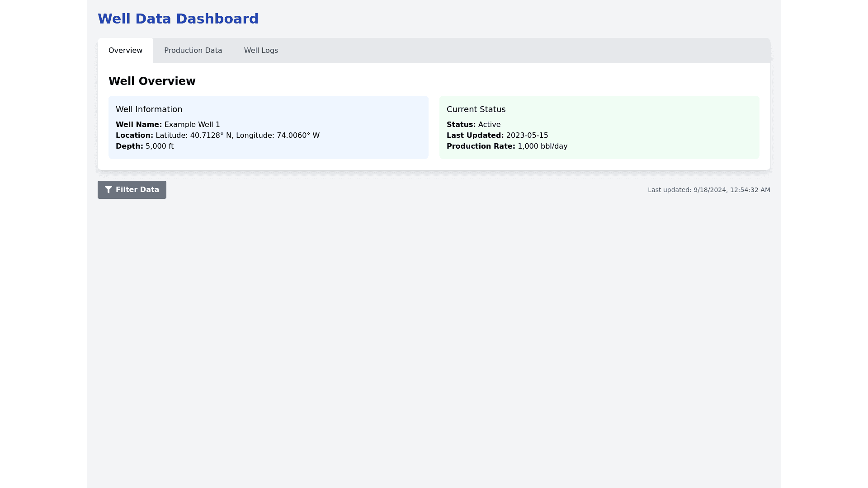Click the Production Rate value 1,000 bbl/day

tap(542, 146)
